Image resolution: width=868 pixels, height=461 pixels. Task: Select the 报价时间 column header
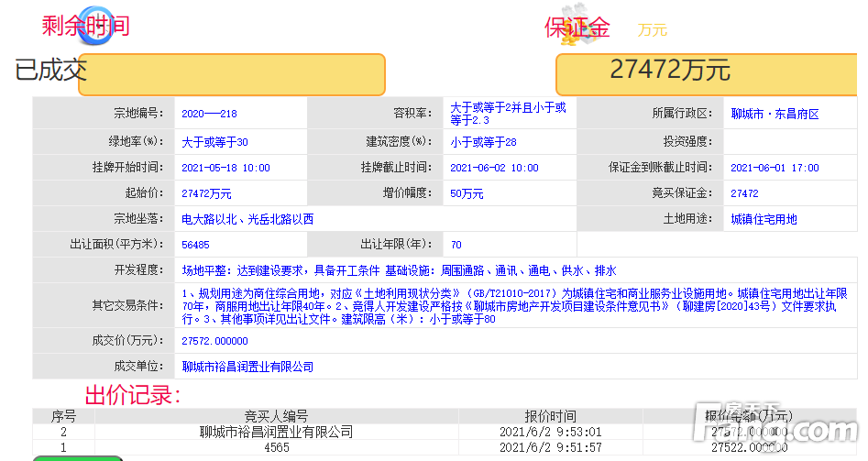(x=551, y=416)
